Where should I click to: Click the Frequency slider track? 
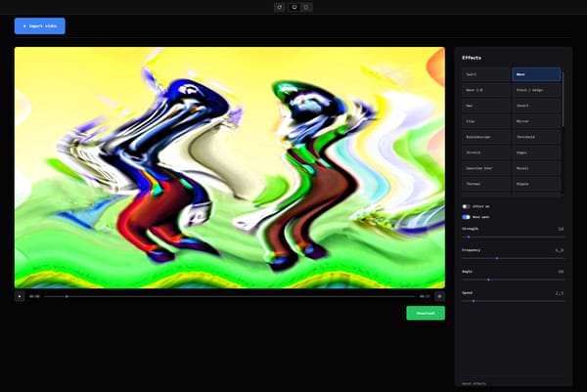(x=513, y=258)
